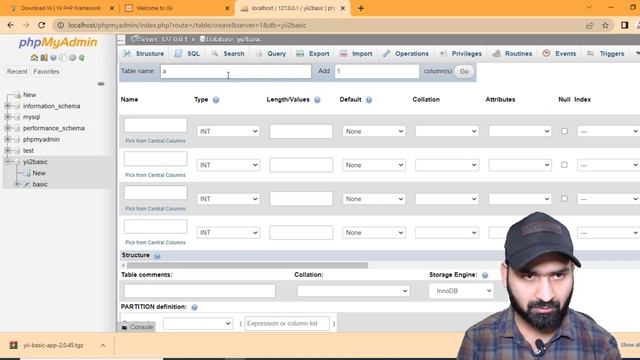This screenshot has width=640, height=360.
Task: Expand the basic table node
Action: tap(17, 184)
